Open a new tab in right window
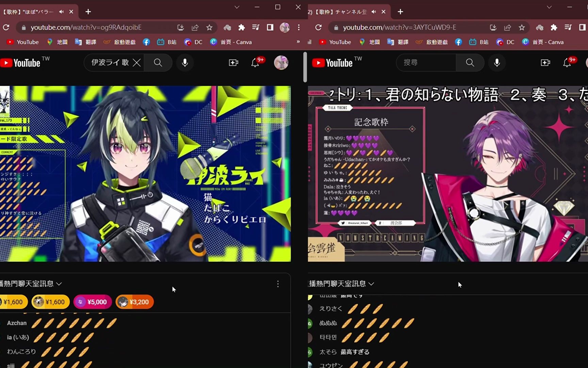Image resolution: width=588 pixels, height=368 pixels. [x=401, y=12]
